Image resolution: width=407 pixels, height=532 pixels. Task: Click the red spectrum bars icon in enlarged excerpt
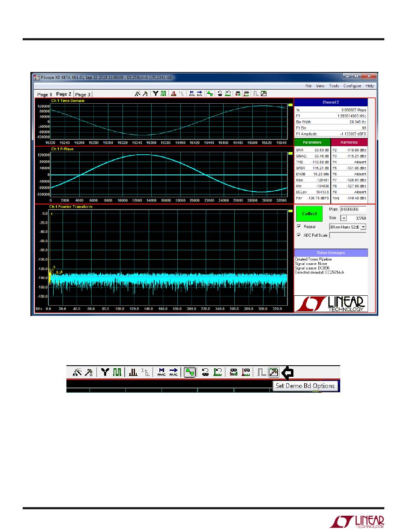(x=133, y=373)
